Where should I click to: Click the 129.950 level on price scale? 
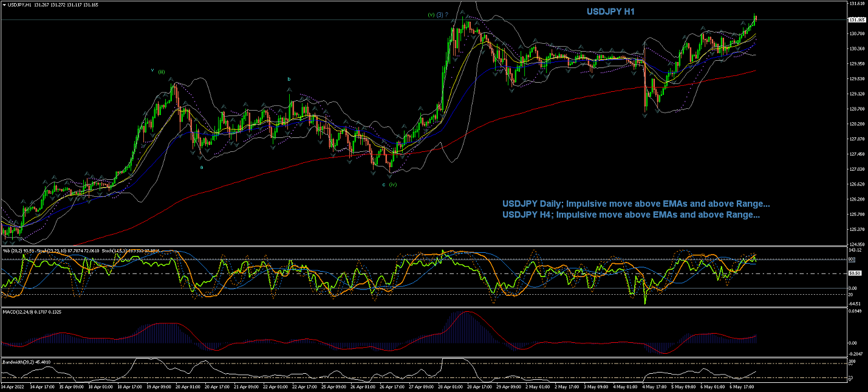pyautogui.click(x=856, y=64)
